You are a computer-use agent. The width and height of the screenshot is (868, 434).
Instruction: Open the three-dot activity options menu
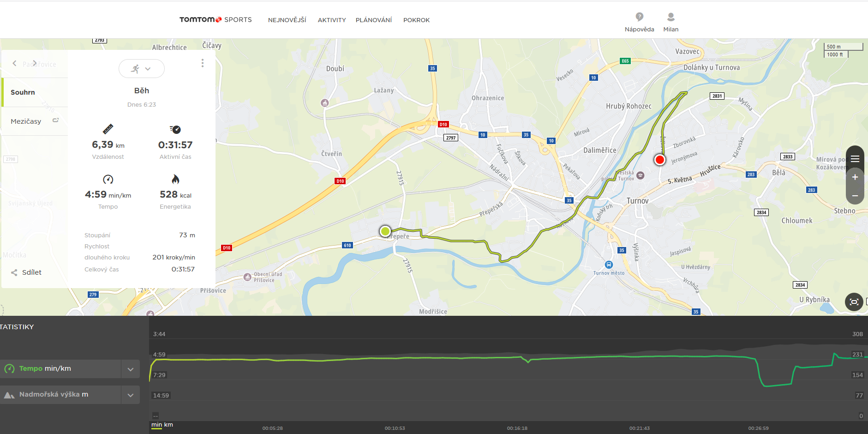click(203, 63)
